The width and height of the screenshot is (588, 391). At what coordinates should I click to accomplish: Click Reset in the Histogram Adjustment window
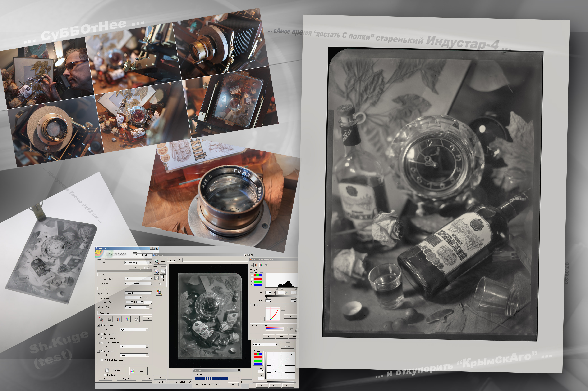[x=282, y=337]
